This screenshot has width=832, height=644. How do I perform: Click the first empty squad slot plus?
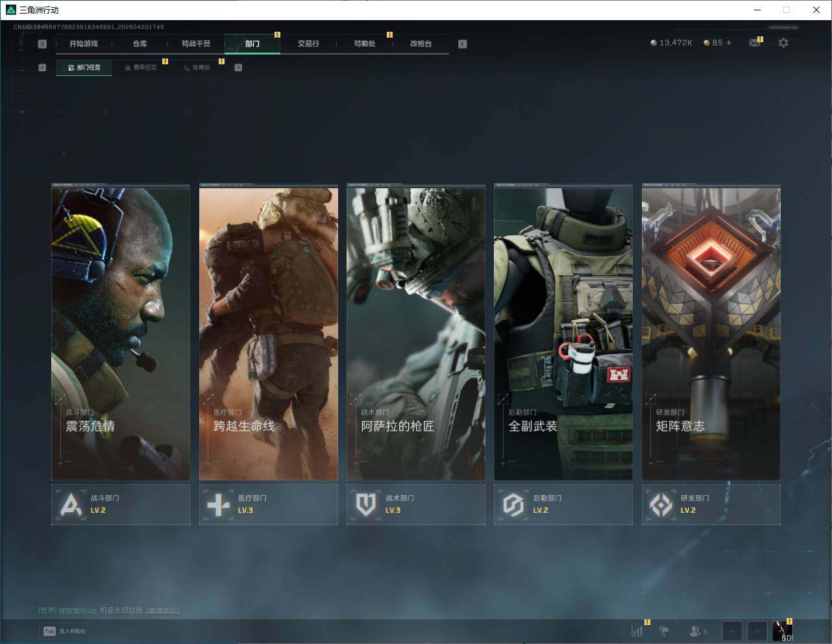tap(731, 630)
